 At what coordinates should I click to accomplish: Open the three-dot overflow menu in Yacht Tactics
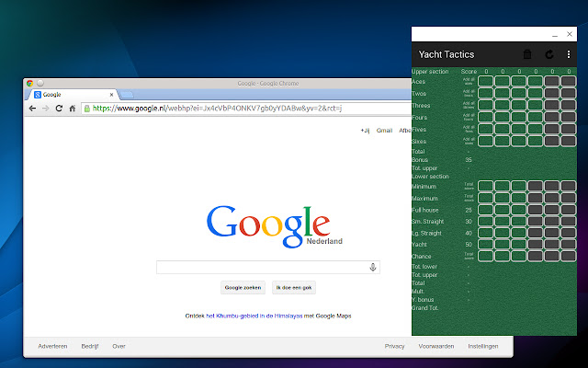click(x=569, y=54)
